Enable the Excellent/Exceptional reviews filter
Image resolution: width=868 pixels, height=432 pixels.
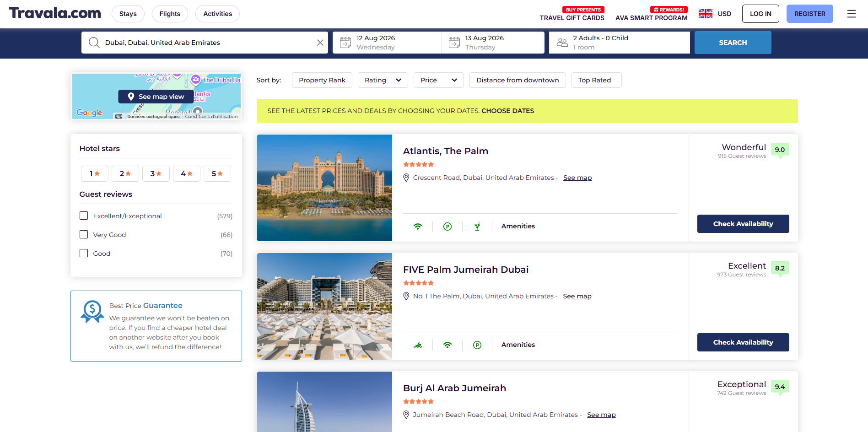(84, 216)
